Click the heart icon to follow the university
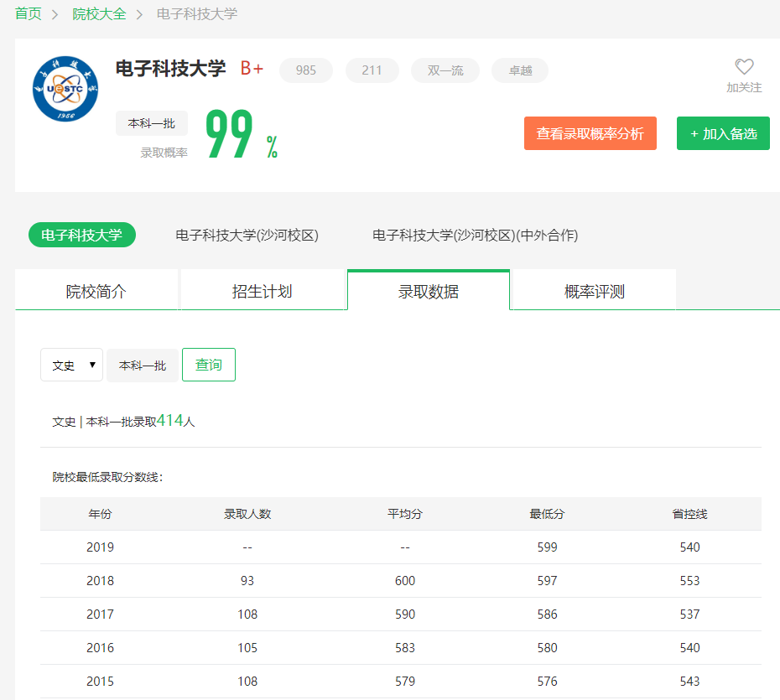The width and height of the screenshot is (780, 700). pyautogui.click(x=744, y=66)
